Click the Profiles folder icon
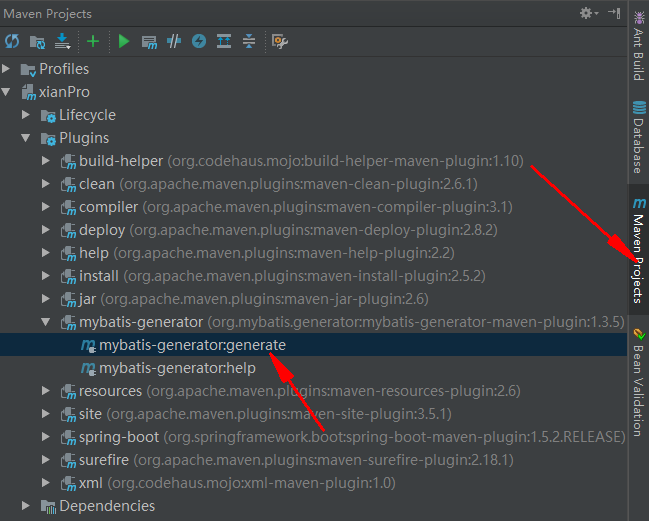649x521 pixels. click(28, 70)
